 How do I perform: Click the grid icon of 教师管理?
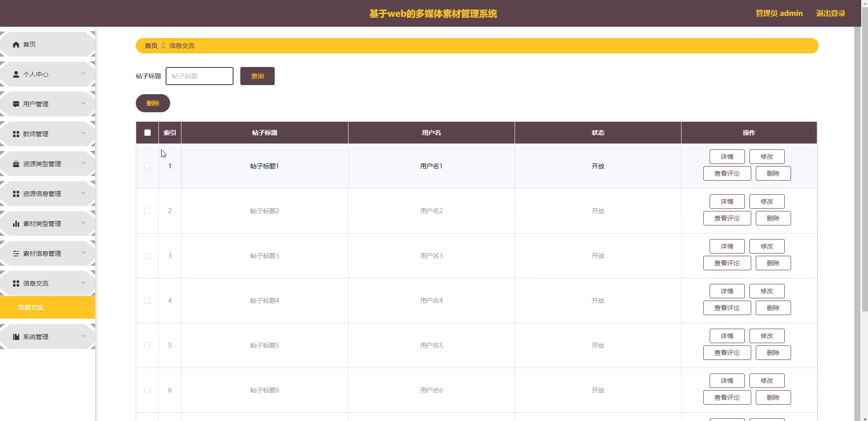[x=16, y=134]
